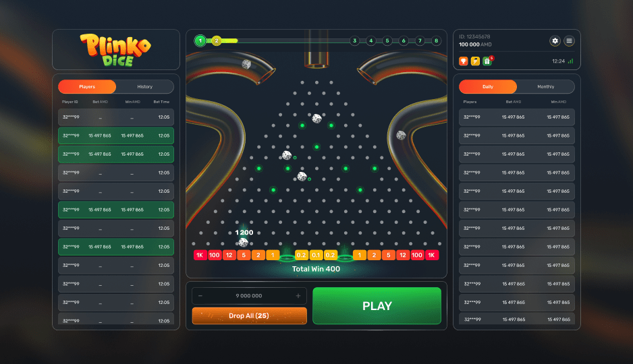Open the hamburger menu icon
This screenshot has height=364, width=633.
(x=569, y=40)
